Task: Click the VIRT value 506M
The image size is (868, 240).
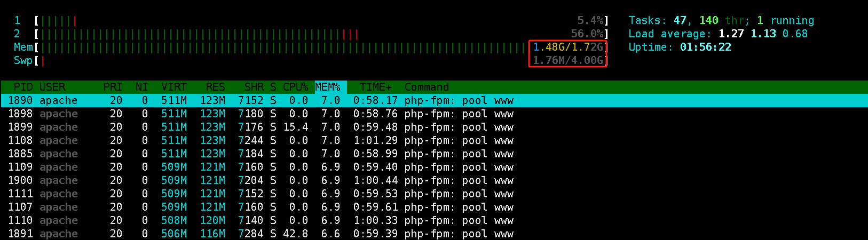Action: (174, 234)
